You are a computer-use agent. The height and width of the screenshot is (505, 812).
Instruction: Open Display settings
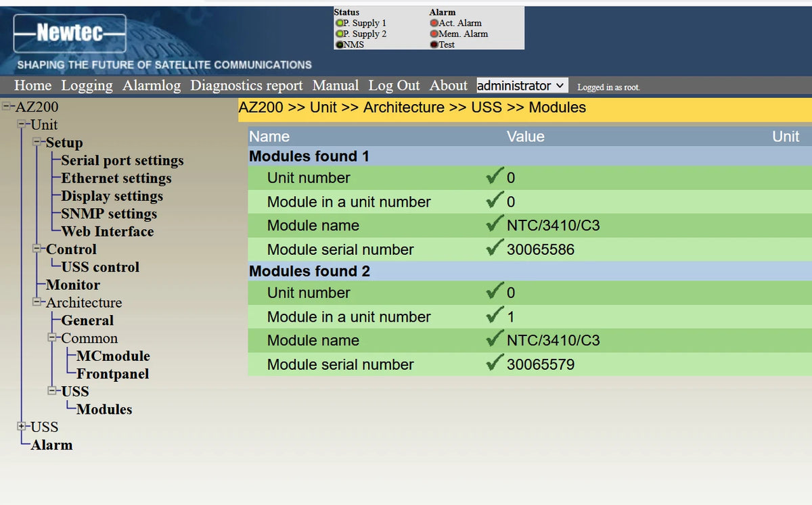[112, 196]
